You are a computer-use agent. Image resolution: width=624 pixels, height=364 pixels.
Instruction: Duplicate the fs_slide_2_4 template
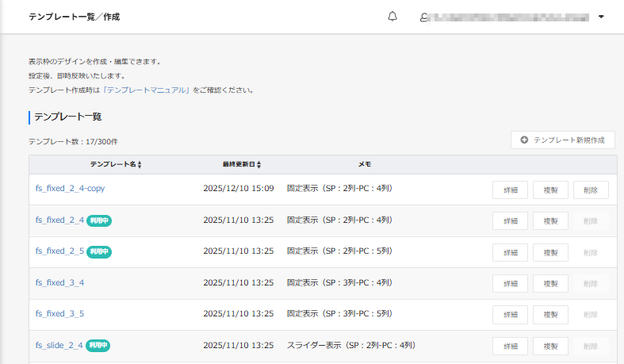tap(550, 346)
